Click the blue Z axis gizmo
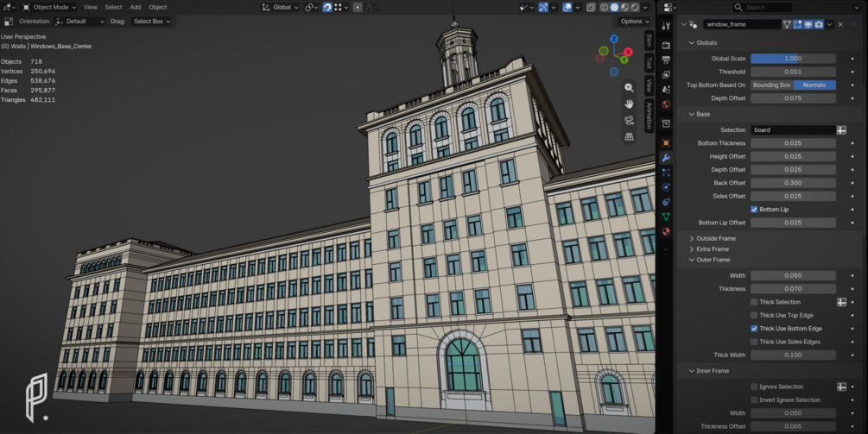Viewport: 868px width, 434px height. tap(614, 39)
